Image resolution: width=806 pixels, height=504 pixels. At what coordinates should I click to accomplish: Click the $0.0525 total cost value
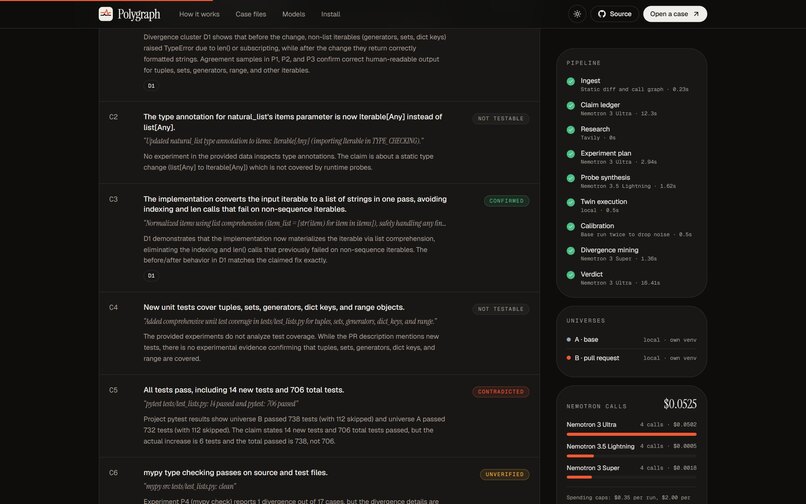tap(680, 404)
